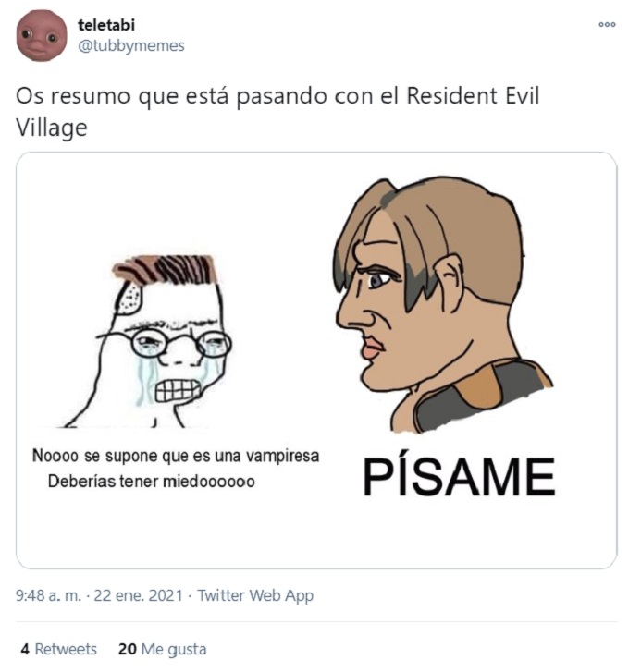Viewport: 629px width, 672px height.
Task: Click the 'Deberías tener miedoooooo' line
Action: point(152,482)
